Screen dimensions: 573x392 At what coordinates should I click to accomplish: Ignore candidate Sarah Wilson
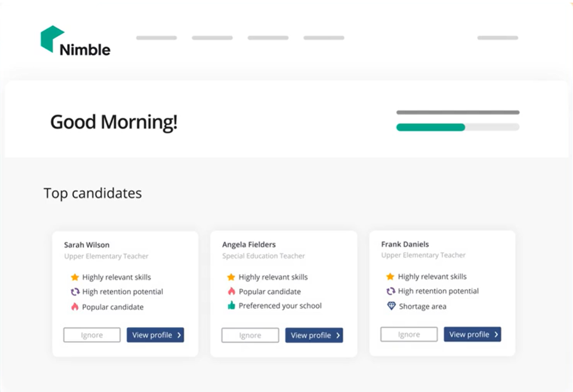[x=92, y=335]
